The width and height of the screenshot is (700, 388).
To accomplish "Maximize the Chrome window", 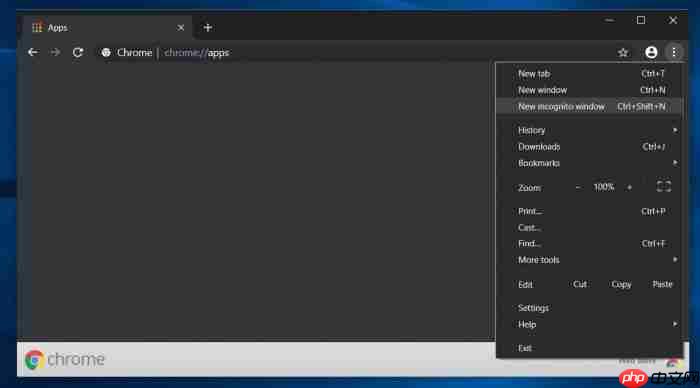I will point(641,21).
